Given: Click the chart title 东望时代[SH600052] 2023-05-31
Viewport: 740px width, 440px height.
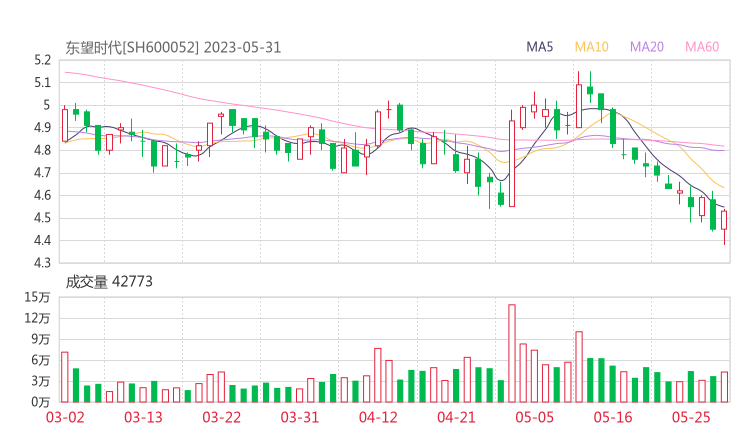Looking at the screenshot, I should pos(173,48).
